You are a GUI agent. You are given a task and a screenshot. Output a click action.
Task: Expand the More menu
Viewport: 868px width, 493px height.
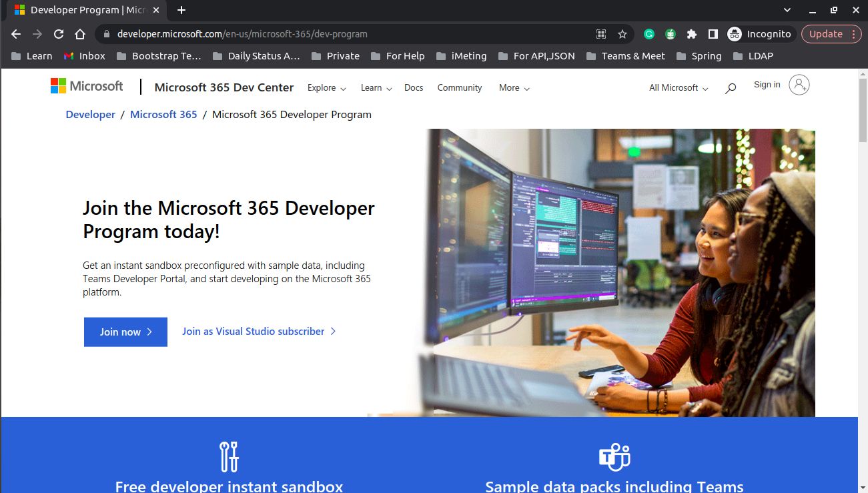tap(514, 88)
